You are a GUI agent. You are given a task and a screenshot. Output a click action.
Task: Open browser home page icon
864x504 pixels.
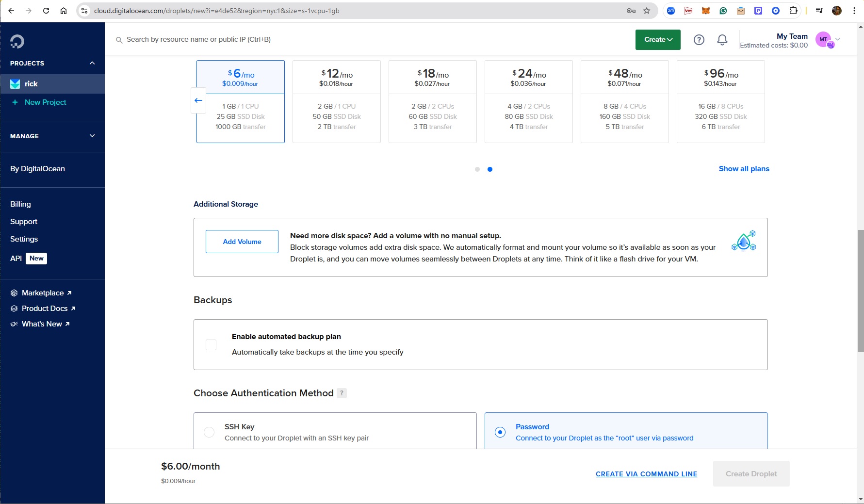coord(64,11)
